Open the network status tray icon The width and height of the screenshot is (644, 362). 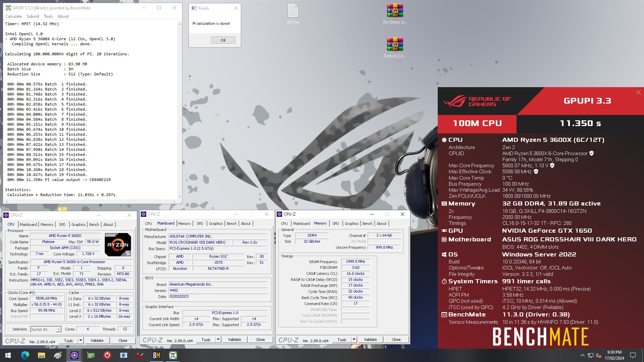tap(591, 355)
